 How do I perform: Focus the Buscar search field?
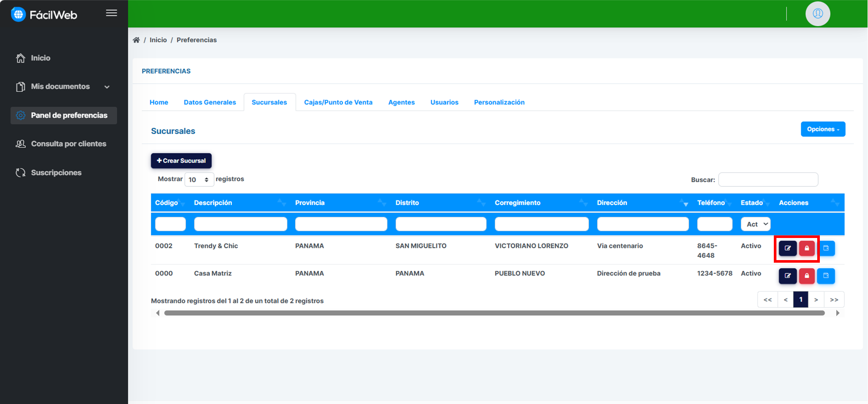[768, 179]
